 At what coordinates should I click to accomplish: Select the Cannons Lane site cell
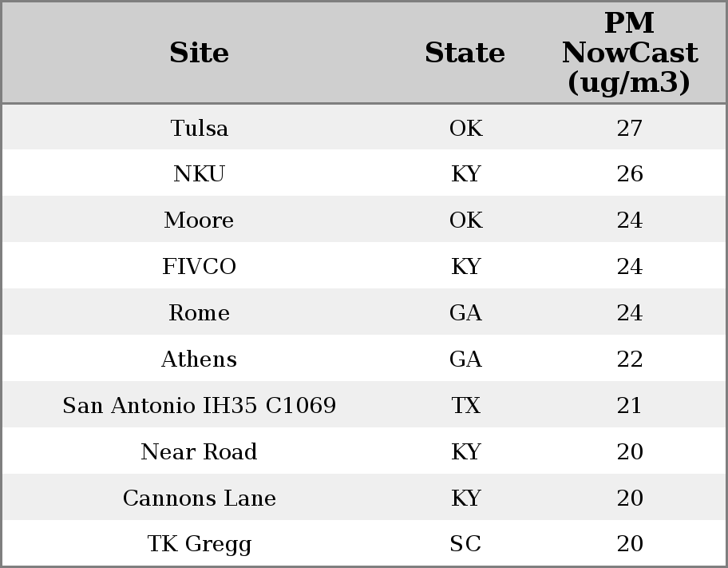coord(200,498)
